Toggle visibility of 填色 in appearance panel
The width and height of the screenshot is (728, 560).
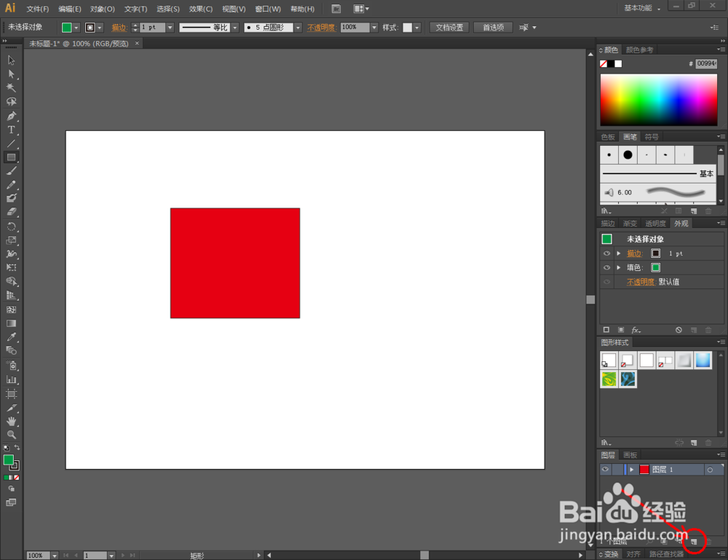(606, 267)
